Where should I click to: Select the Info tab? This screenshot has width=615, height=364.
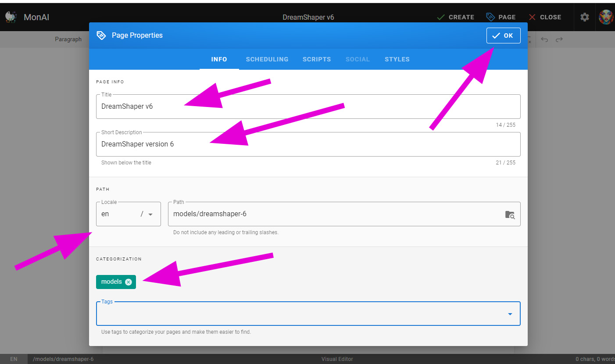coord(219,59)
